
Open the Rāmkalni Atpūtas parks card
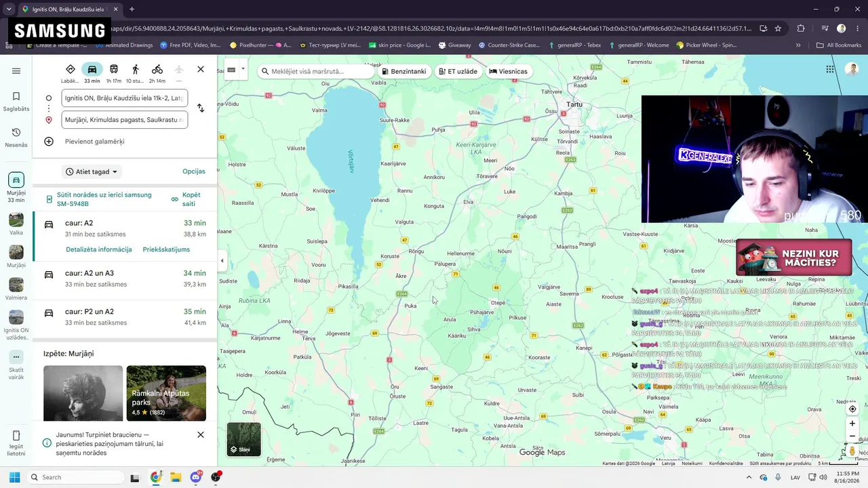(x=166, y=393)
